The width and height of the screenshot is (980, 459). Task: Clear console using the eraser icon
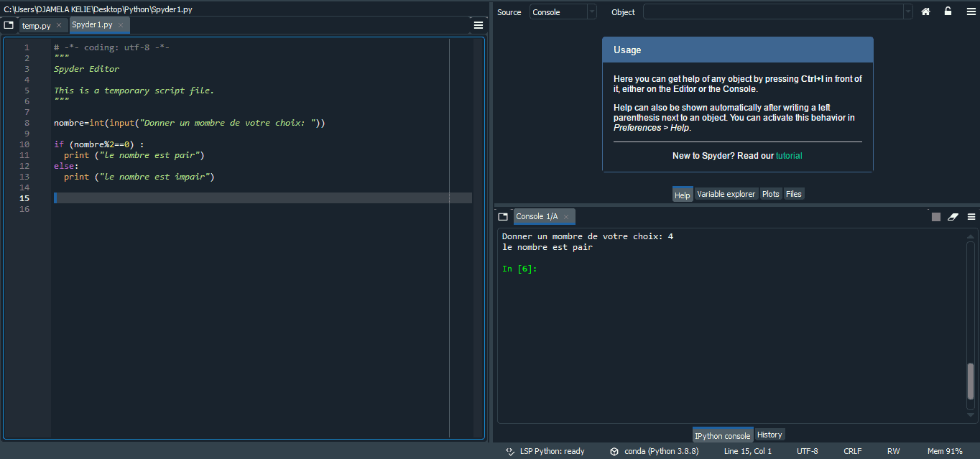tap(953, 217)
